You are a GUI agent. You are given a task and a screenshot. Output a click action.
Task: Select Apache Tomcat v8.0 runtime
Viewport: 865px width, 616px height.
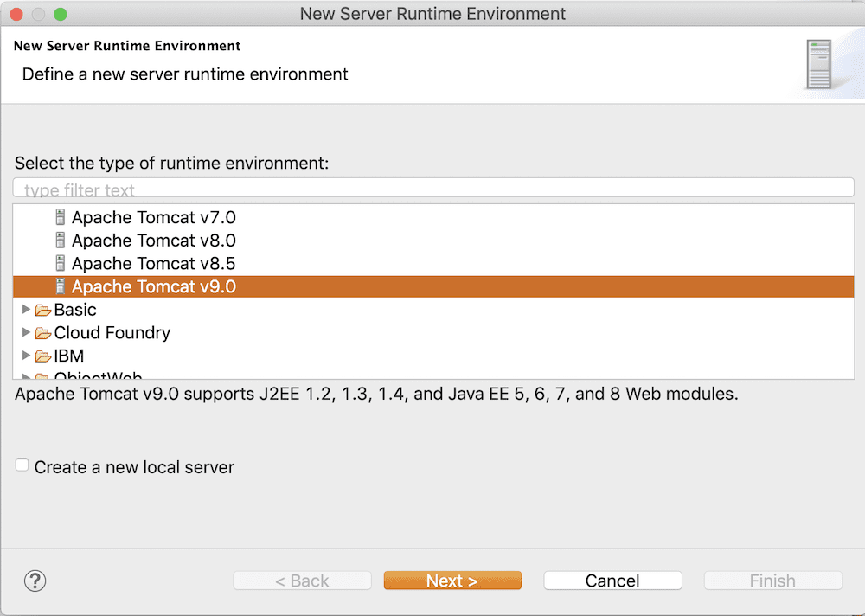[433, 241]
